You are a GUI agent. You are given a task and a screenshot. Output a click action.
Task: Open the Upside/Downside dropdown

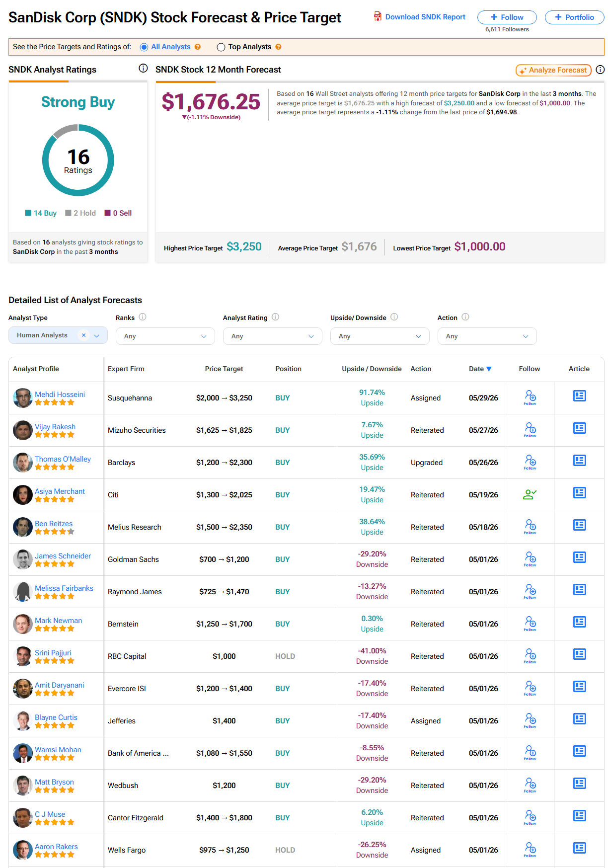[x=380, y=336]
